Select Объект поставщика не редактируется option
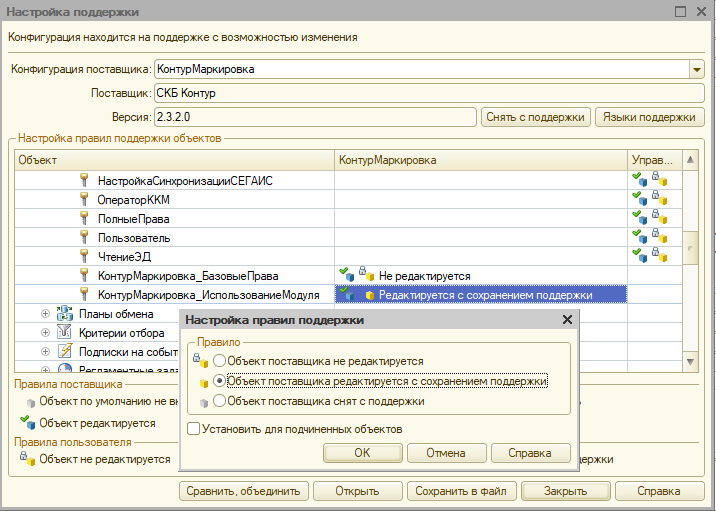716x511 pixels. click(219, 361)
